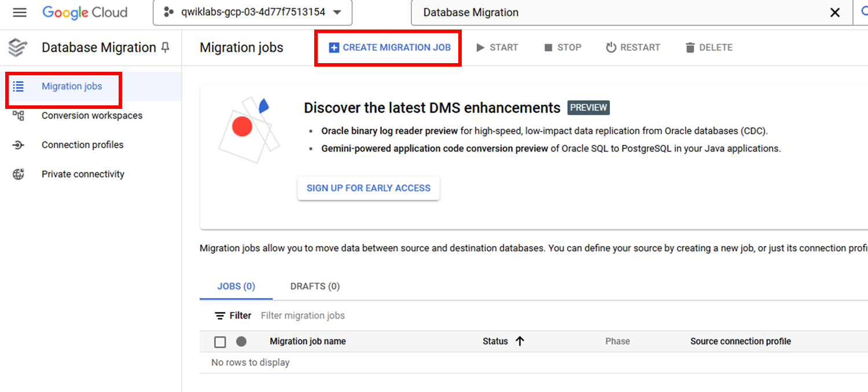Click 'Gemini-powered application code conversion preview' text
This screenshot has width=868, height=392.
(x=435, y=149)
